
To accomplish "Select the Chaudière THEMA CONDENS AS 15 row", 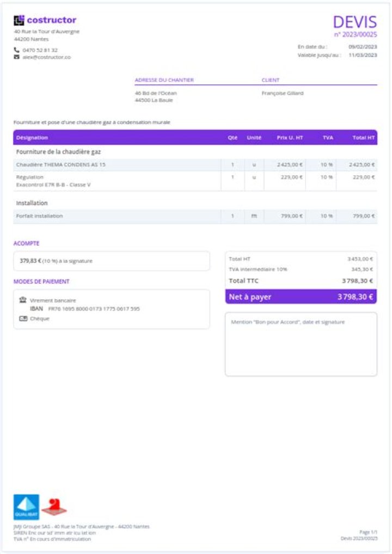I will (61, 164).
